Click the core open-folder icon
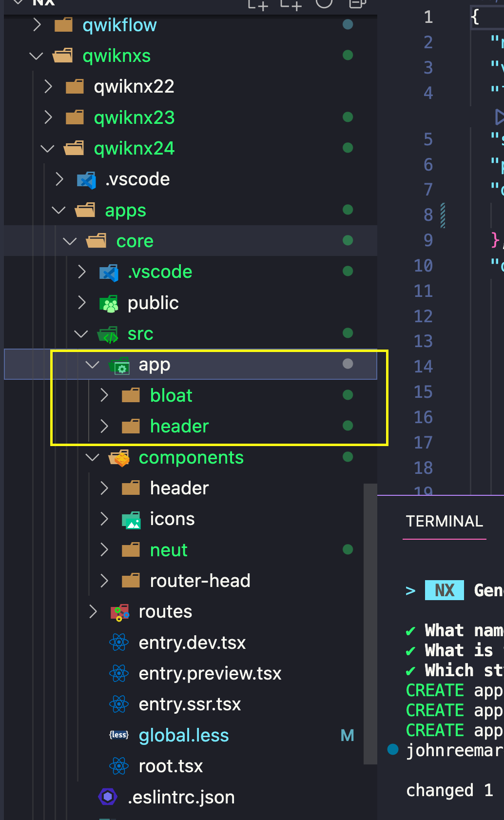 click(x=97, y=241)
